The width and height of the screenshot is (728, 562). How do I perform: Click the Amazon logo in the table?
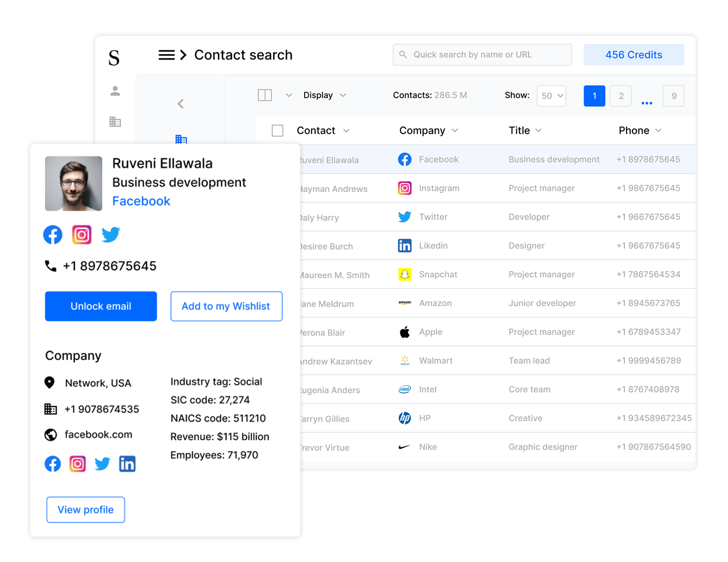coord(405,303)
